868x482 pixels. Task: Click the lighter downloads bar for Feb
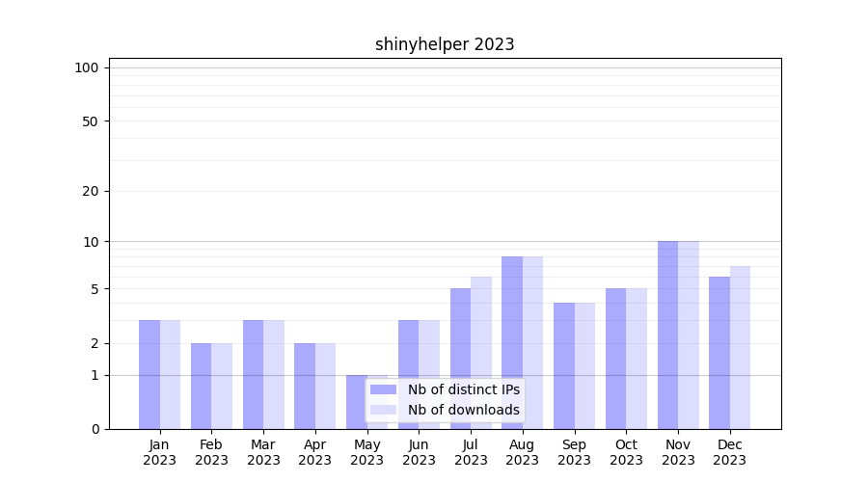pos(222,386)
